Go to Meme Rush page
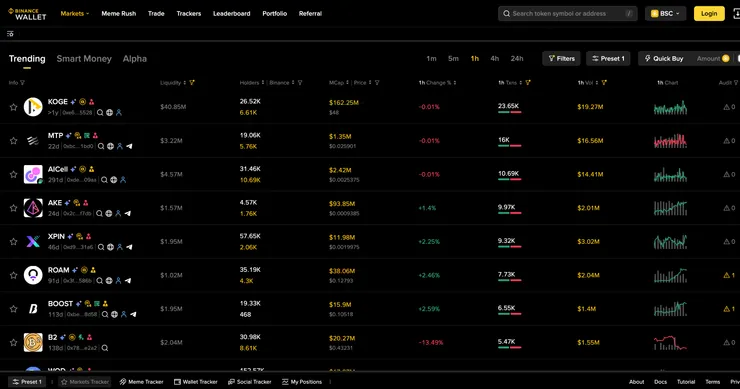740x389 pixels. 118,14
